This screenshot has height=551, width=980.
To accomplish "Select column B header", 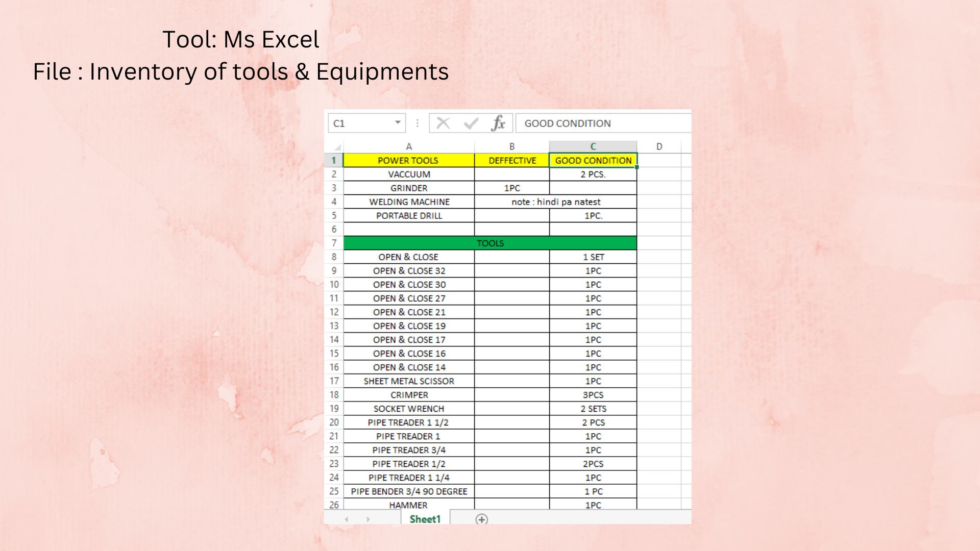I will [x=512, y=146].
